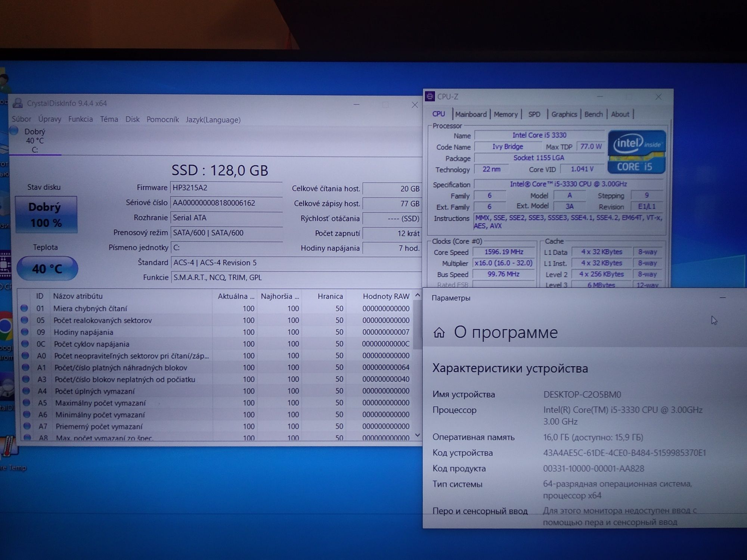Click the Prenosový režim SATA/600 field
Image resolution: width=747 pixels, height=560 pixels.
226,233
